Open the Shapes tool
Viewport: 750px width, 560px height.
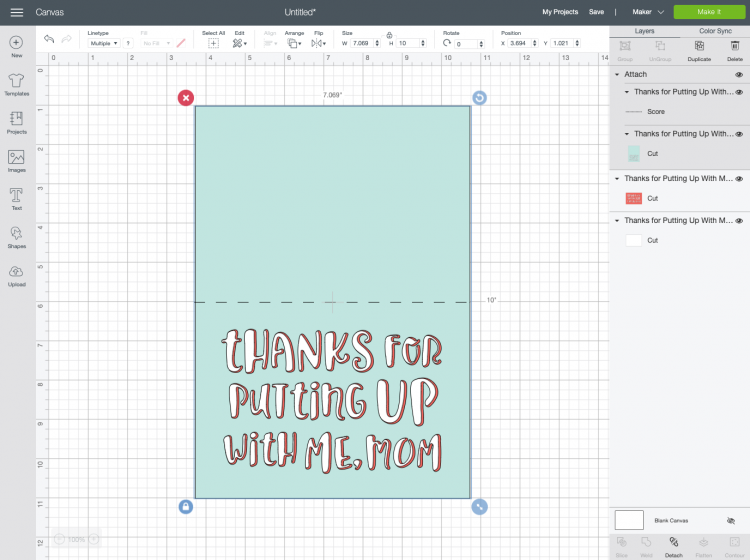pos(16,237)
